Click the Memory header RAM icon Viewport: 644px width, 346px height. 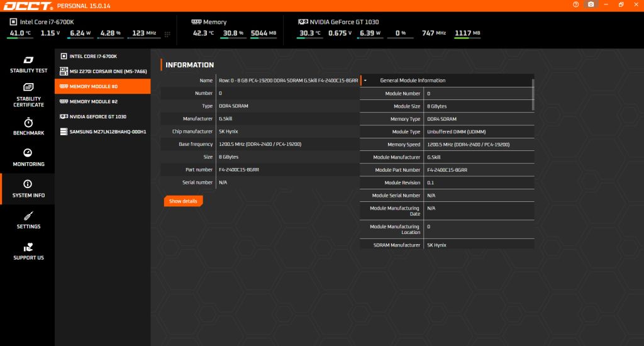(196, 22)
